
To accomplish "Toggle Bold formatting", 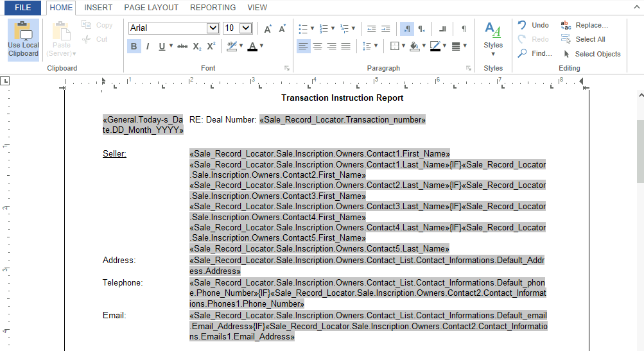I will pos(134,46).
